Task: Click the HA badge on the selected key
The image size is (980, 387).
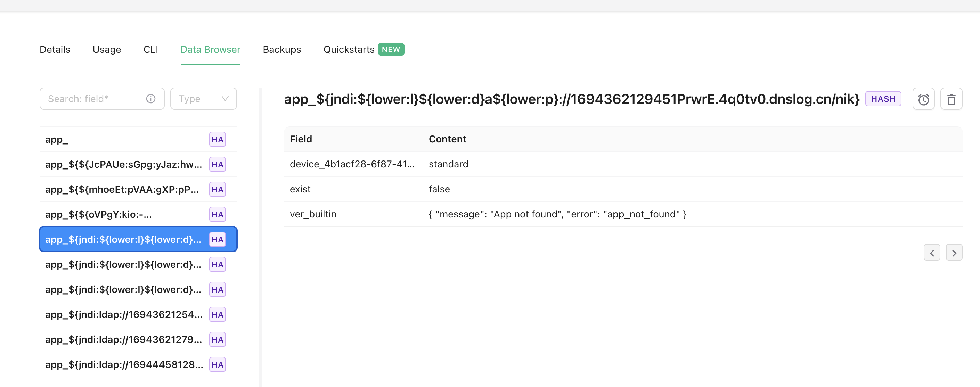Action: [217, 239]
